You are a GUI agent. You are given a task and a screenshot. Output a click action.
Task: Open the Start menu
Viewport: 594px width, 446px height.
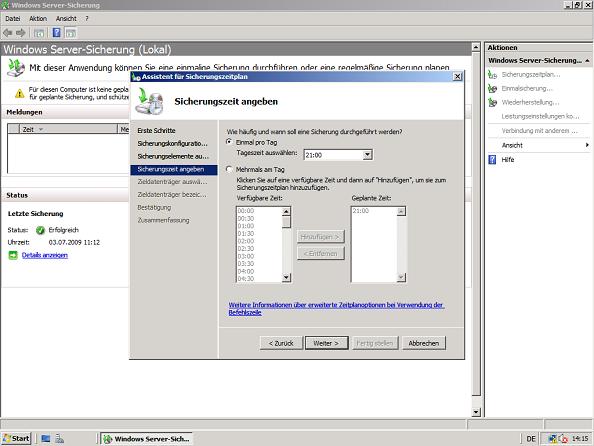(16, 438)
